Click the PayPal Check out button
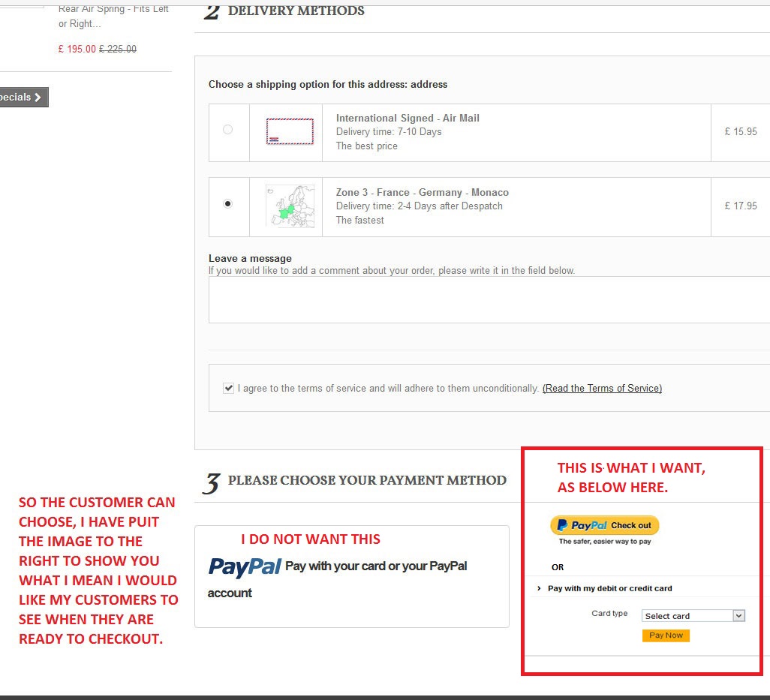770x700 pixels. 604,525
